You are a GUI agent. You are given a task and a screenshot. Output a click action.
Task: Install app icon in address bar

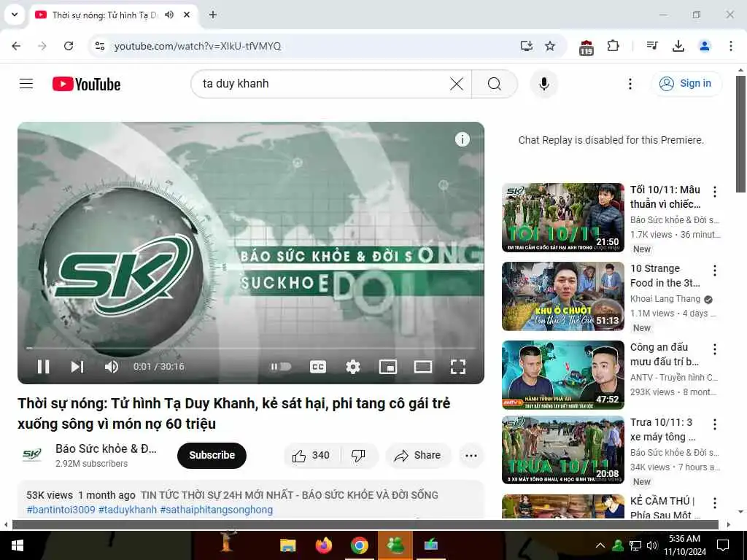(x=526, y=46)
